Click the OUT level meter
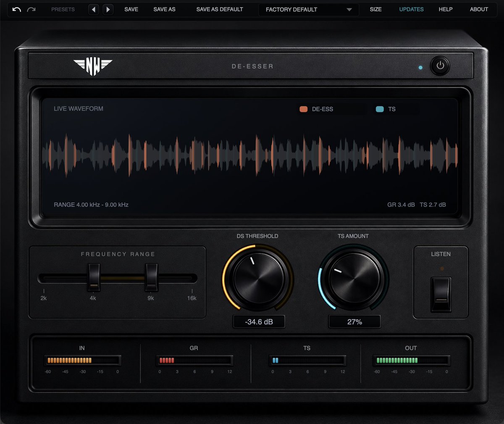This screenshot has height=424, width=504. tap(411, 360)
